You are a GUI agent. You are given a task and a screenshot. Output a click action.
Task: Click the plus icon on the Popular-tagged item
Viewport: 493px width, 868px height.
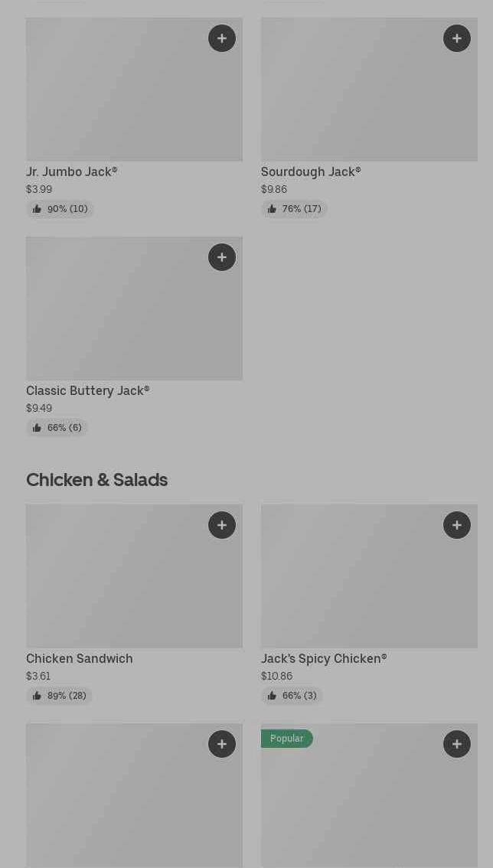pyautogui.click(x=457, y=744)
